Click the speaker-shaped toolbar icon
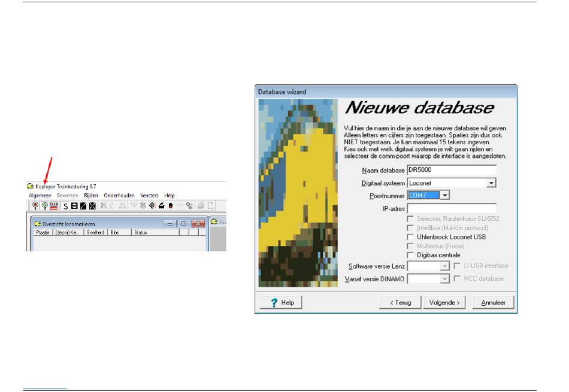Viewport: 569px width, 392px height. coord(152,206)
